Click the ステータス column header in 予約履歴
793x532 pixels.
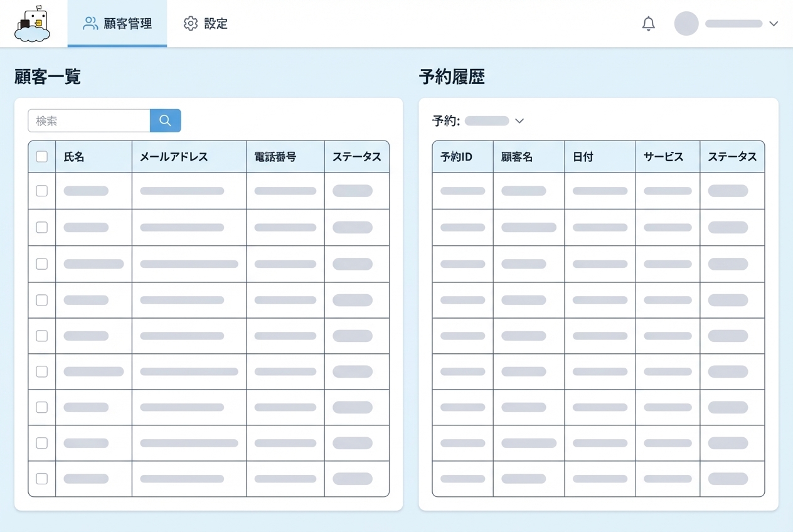[x=732, y=157]
